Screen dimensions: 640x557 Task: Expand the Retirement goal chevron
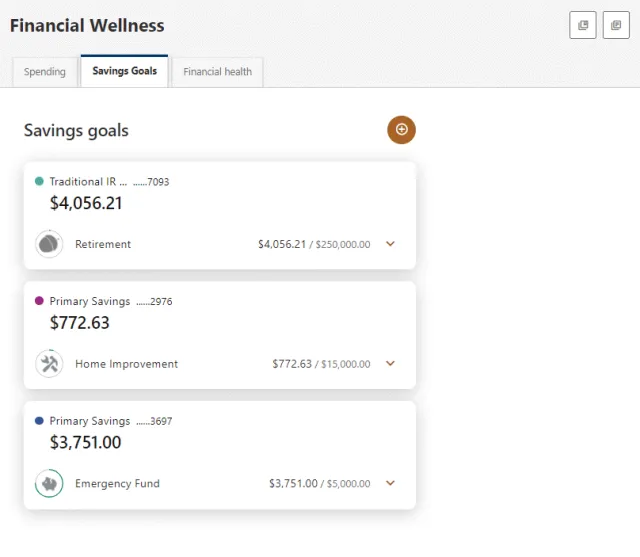390,244
